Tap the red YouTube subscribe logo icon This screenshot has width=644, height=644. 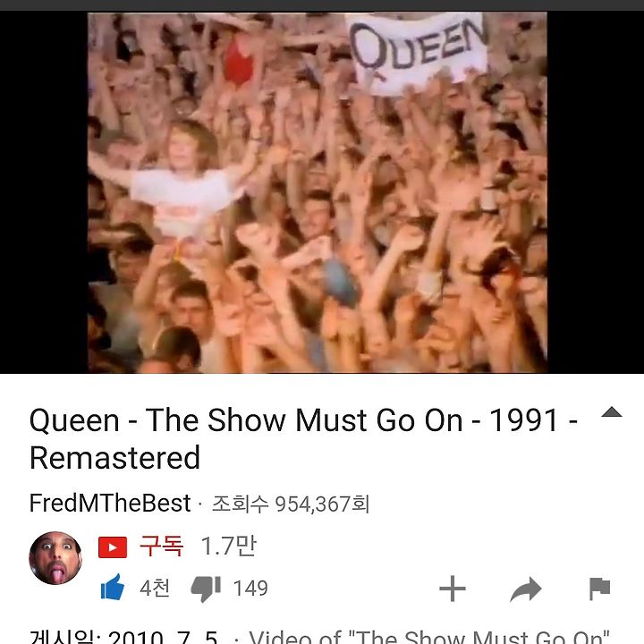(113, 547)
